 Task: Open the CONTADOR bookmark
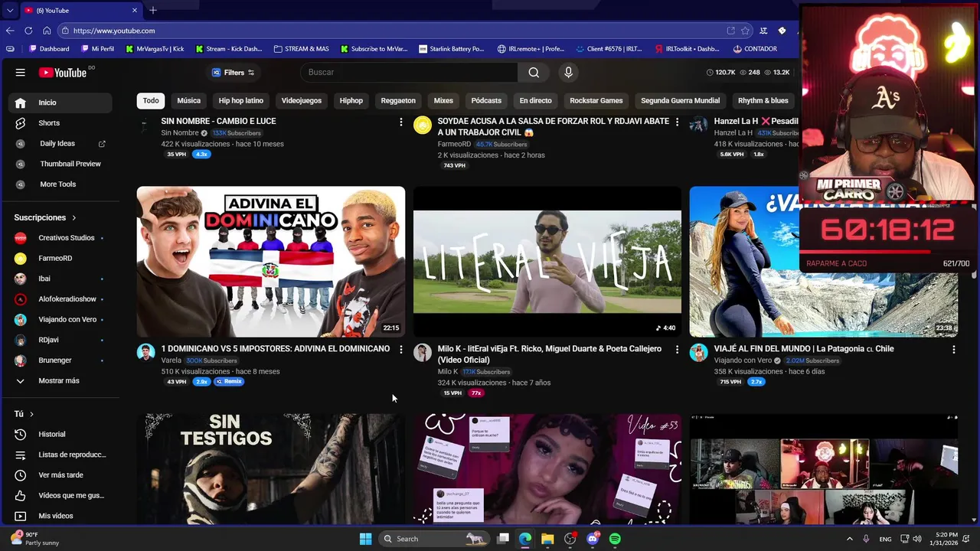[x=755, y=49]
